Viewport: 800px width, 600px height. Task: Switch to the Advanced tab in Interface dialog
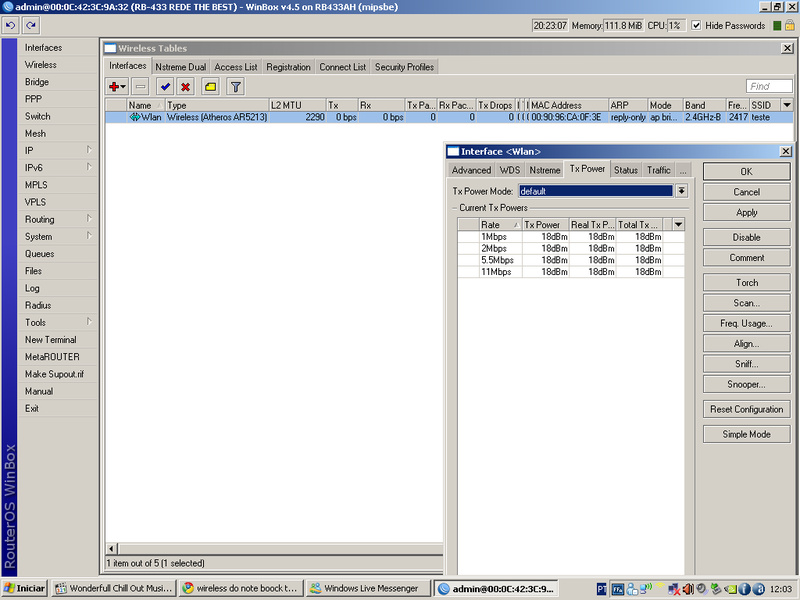[471, 170]
